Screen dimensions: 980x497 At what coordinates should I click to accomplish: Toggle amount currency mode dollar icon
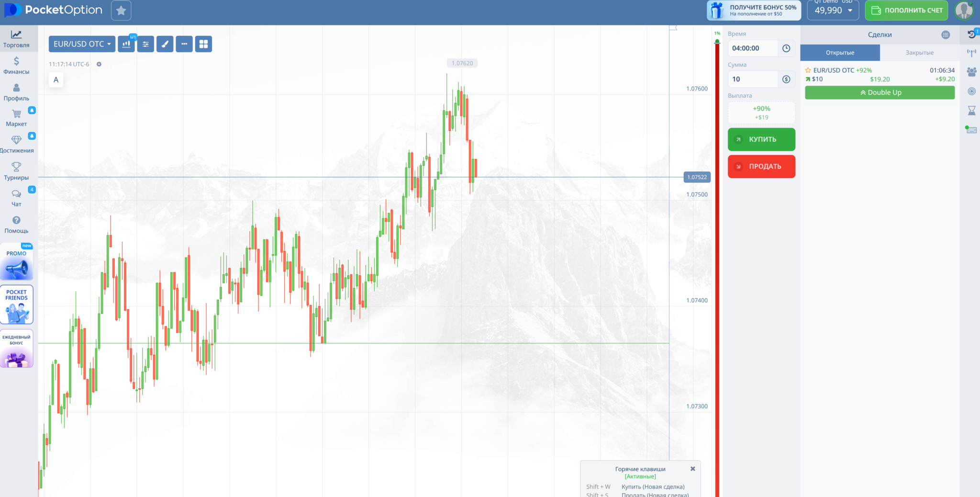tap(786, 79)
